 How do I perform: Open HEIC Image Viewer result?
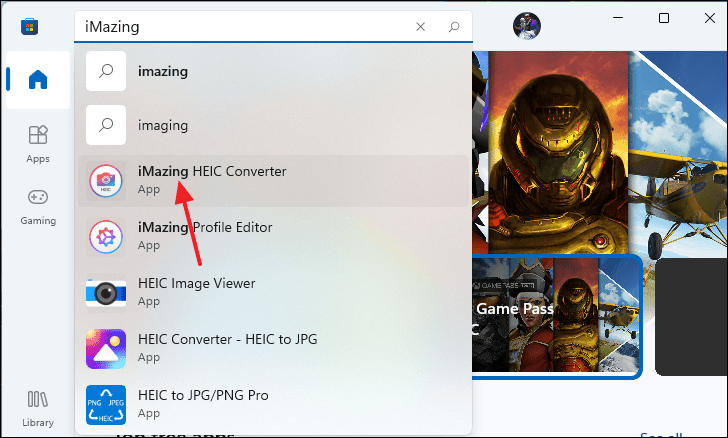point(273,292)
